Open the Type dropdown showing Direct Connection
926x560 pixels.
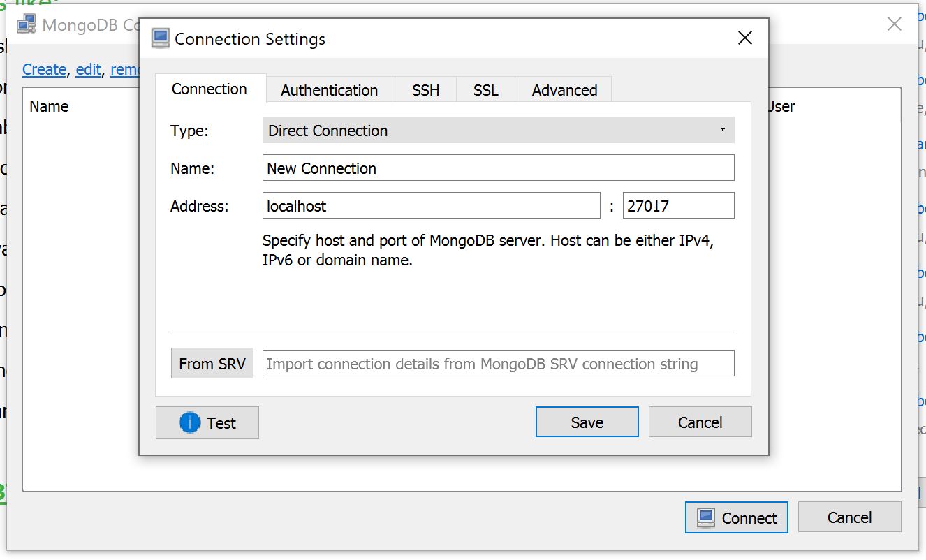pyautogui.click(x=499, y=131)
